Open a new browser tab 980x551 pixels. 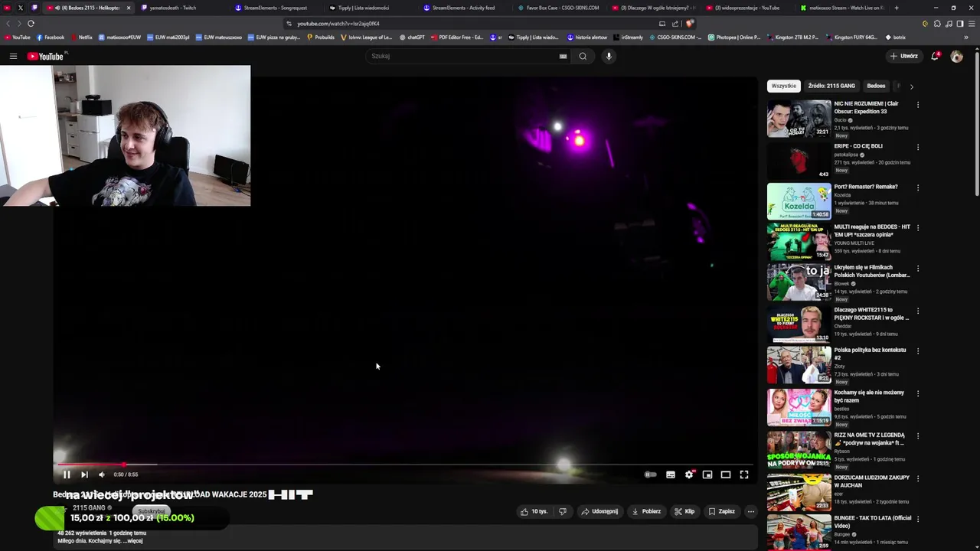[897, 8]
